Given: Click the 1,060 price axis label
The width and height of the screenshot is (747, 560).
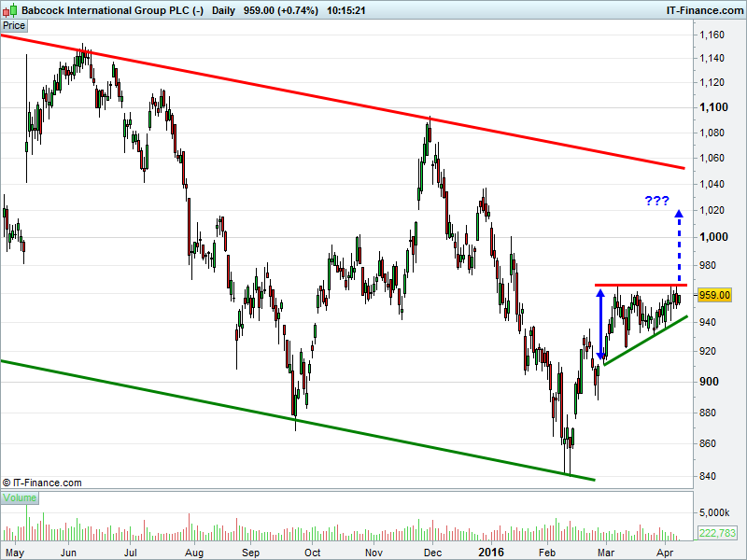Looking at the screenshot, I should pos(712,158).
